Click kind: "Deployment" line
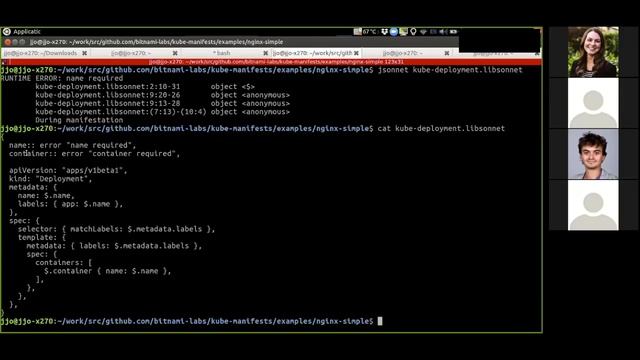640x360 pixels. pyautogui.click(x=51, y=179)
